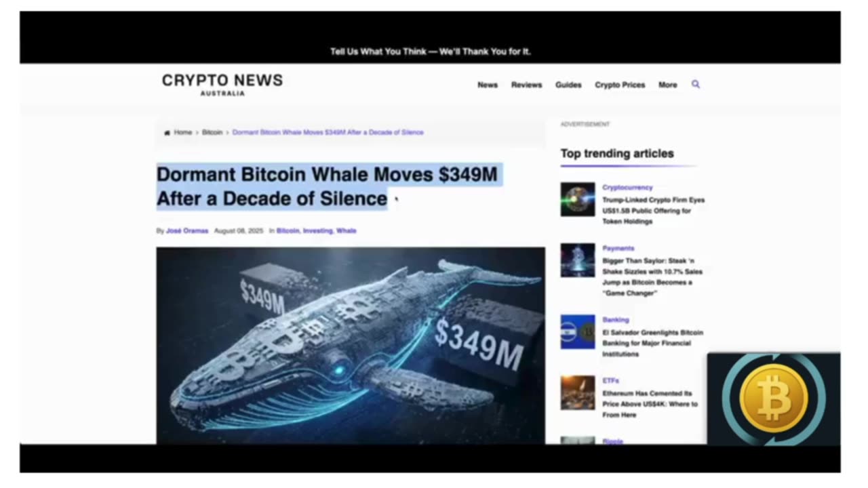Click the Bitcoin coin logo overlay
Image resolution: width=868 pixels, height=488 pixels.
click(774, 399)
